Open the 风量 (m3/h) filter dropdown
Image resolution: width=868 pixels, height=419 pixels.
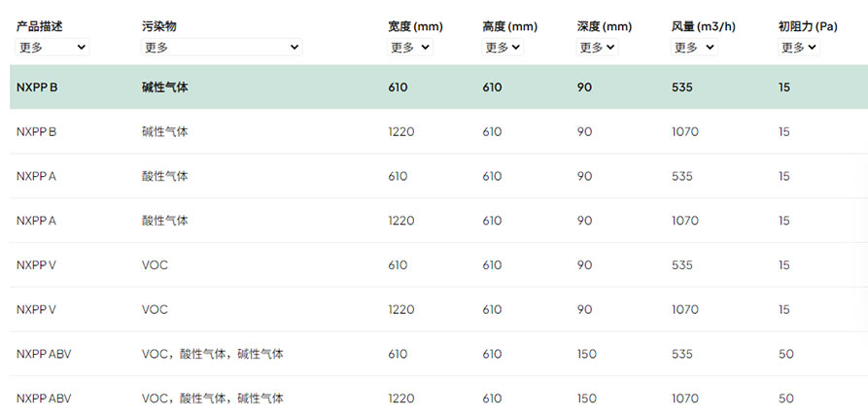[x=694, y=48]
